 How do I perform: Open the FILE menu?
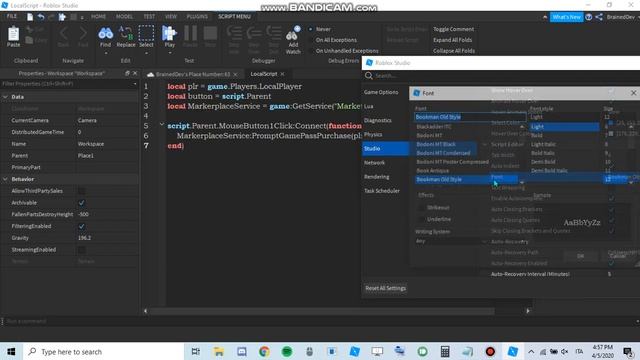pyautogui.click(x=12, y=16)
